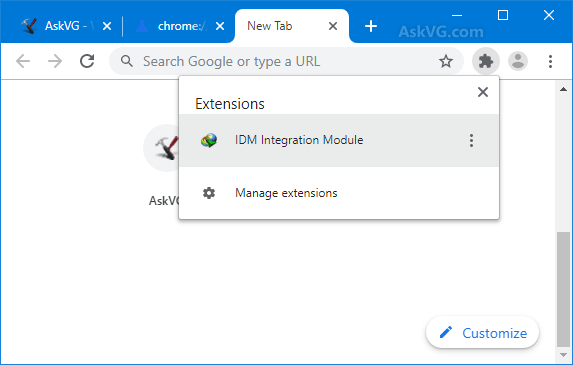Viewport: 573px width, 365px height.
Task: Minimize the Chrome window
Action: tap(457, 15)
